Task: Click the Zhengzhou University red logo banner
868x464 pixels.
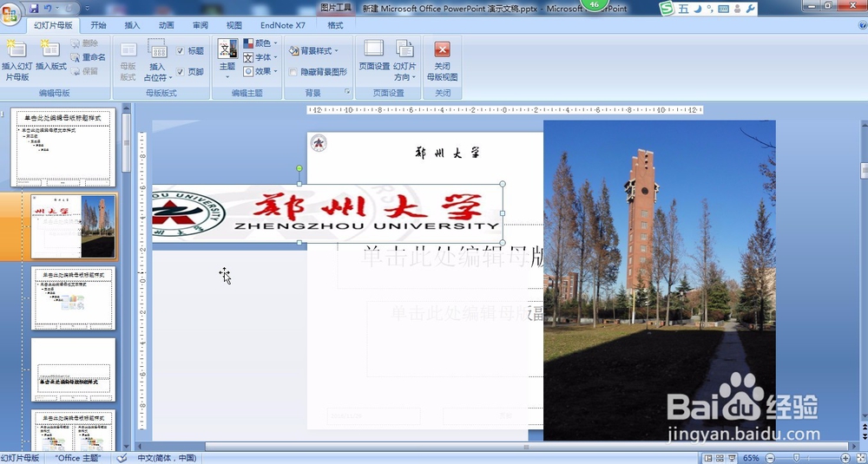Action: (x=328, y=213)
